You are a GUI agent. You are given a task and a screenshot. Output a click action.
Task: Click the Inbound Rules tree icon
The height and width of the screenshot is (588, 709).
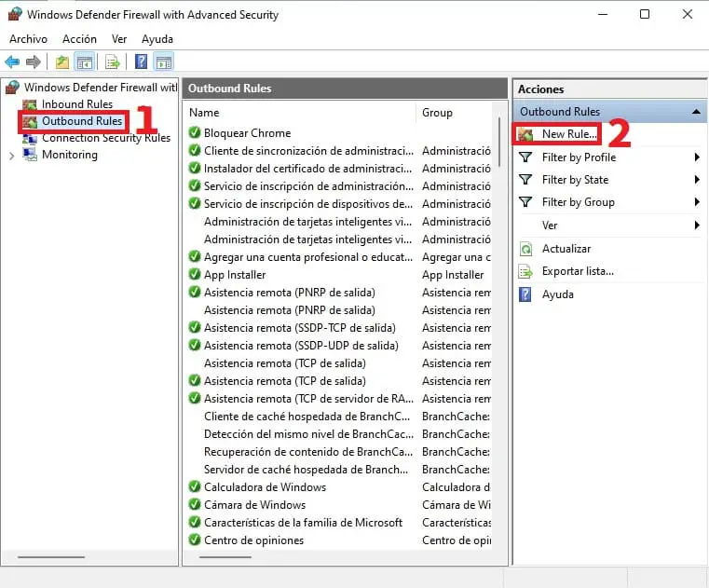(30, 104)
